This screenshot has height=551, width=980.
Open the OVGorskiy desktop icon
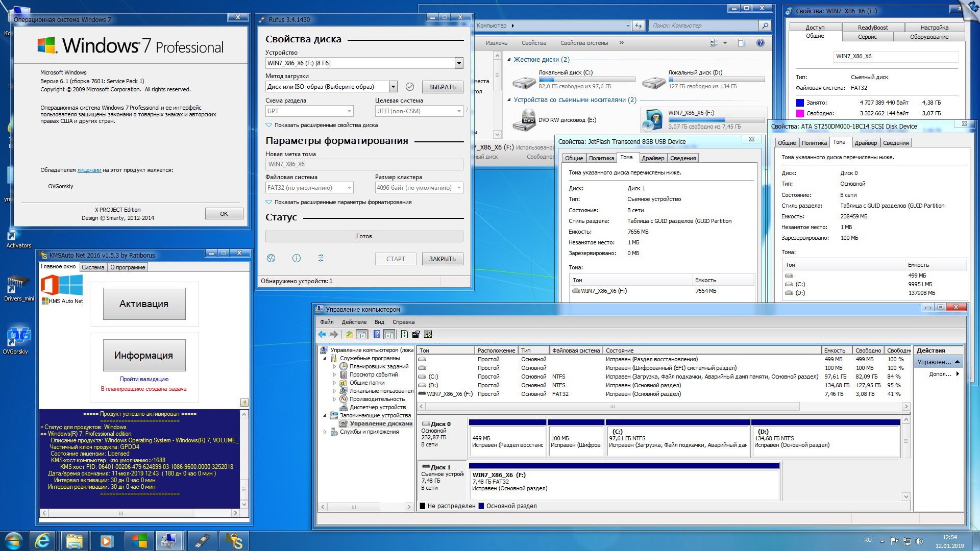click(18, 341)
